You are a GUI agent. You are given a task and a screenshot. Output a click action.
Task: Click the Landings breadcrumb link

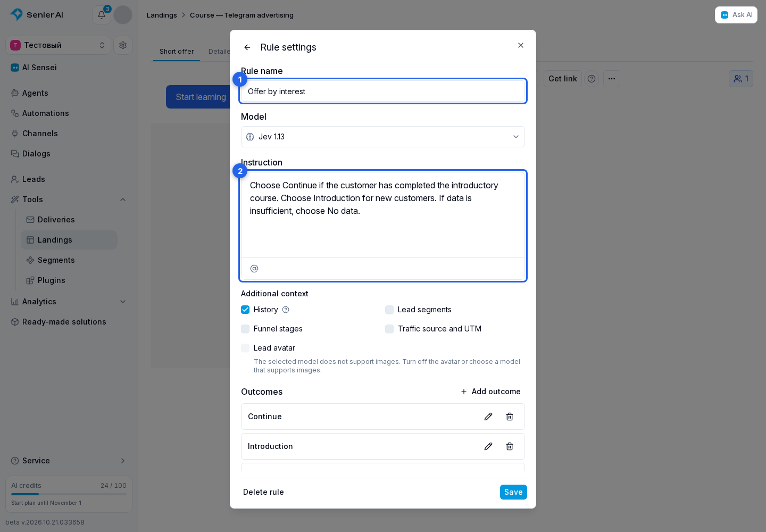(x=162, y=15)
